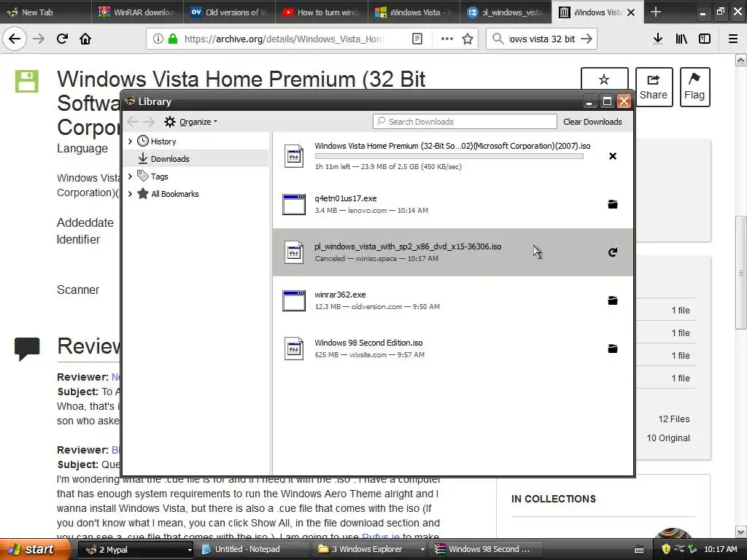Image resolution: width=747 pixels, height=560 pixels.
Task: Bookmark this page with star icon
Action: tap(468, 39)
